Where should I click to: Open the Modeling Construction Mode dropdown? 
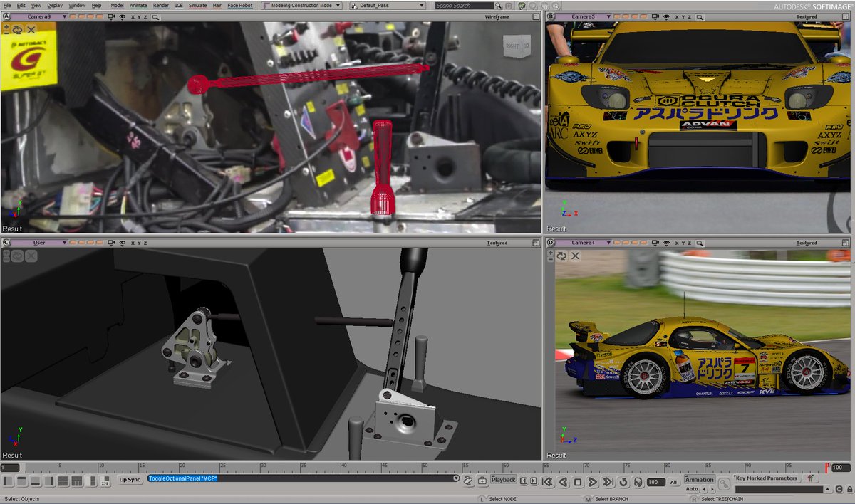(x=302, y=6)
